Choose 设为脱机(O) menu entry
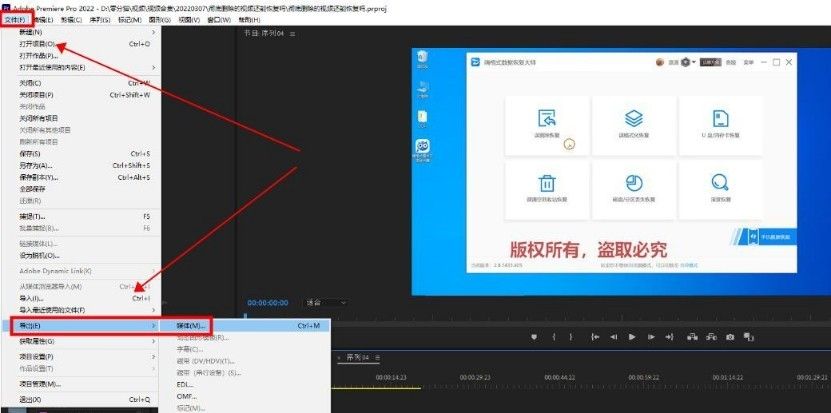 [x=82, y=256]
